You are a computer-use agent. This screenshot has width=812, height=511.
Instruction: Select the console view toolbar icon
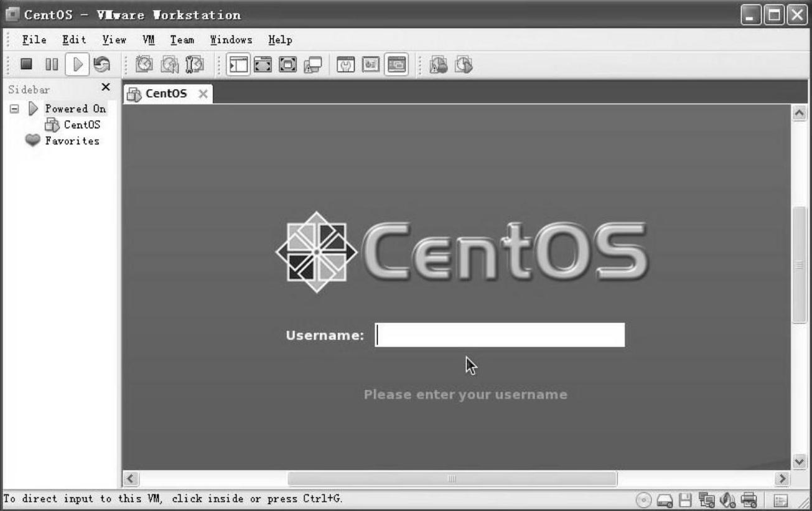(396, 64)
